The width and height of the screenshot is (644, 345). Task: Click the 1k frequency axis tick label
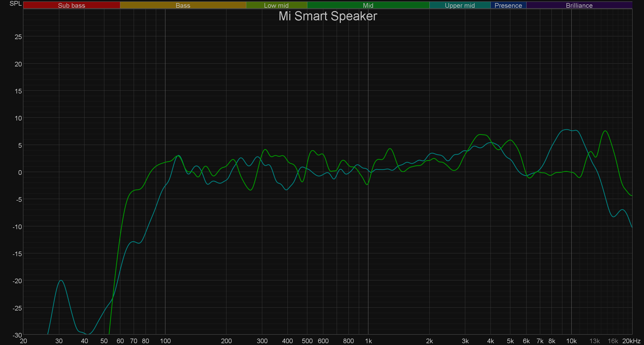[x=368, y=341]
